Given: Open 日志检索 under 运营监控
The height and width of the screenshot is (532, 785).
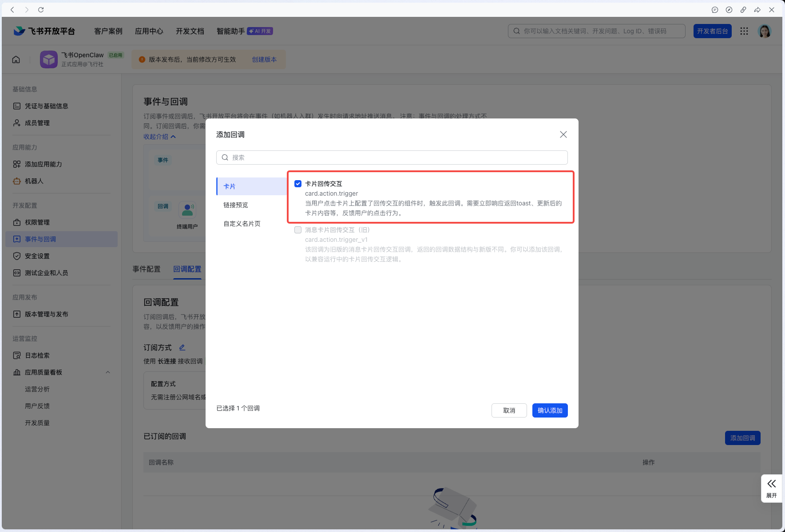Looking at the screenshot, I should 36,355.
